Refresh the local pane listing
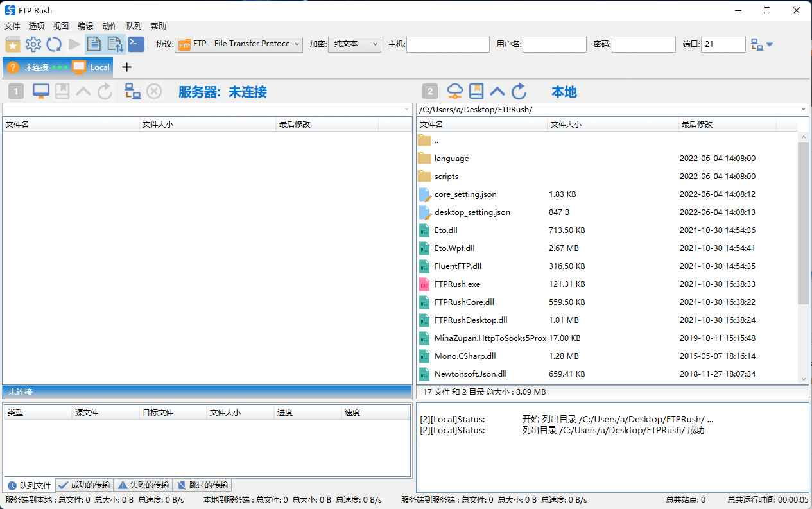This screenshot has width=812, height=509. pos(519,91)
